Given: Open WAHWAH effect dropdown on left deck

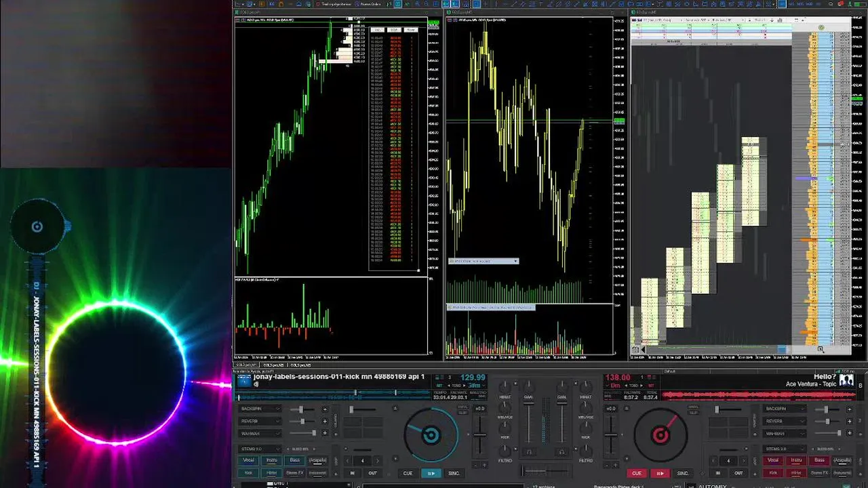Looking at the screenshot, I should pyautogui.click(x=260, y=433).
